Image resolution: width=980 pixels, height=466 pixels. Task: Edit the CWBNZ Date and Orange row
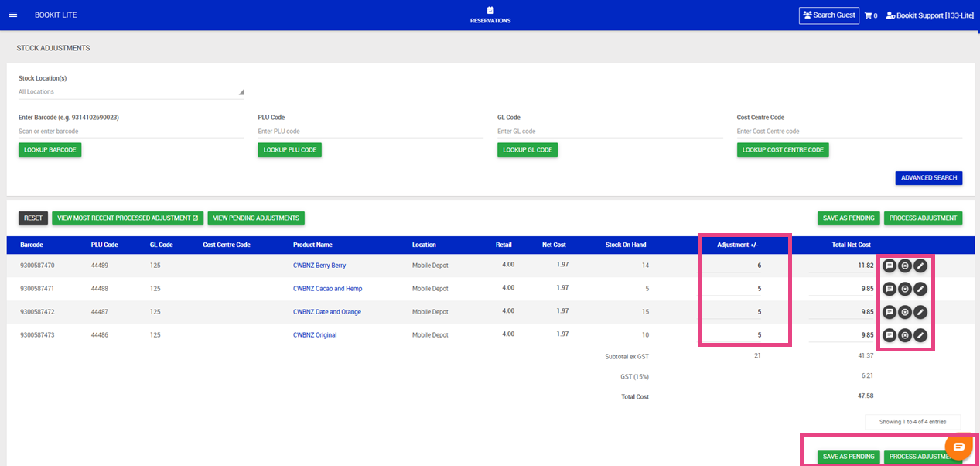[920, 312]
